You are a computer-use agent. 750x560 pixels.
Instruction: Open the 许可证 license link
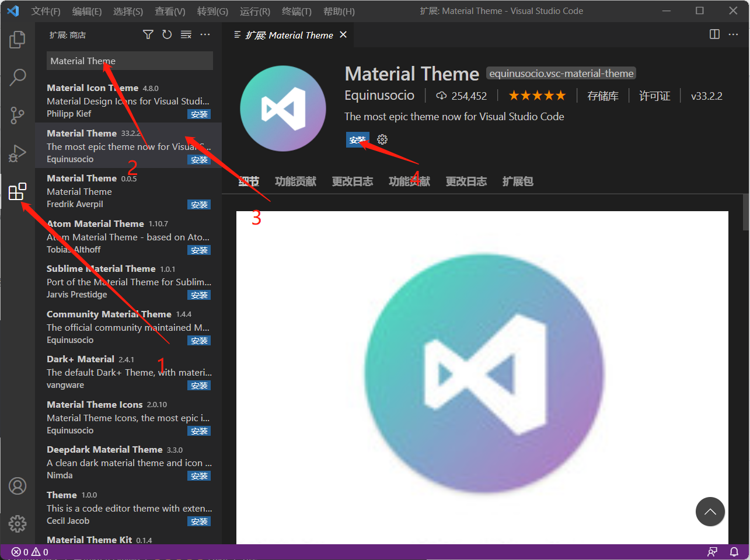[655, 96]
